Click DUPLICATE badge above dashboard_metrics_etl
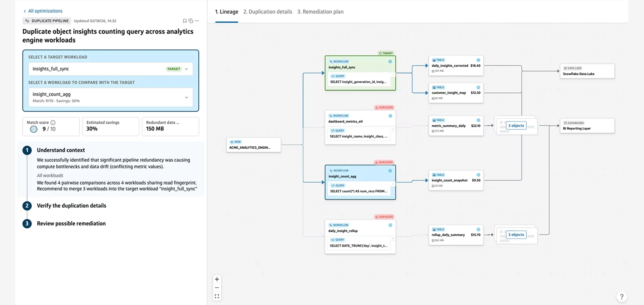The width and height of the screenshot is (644, 305). click(384, 107)
